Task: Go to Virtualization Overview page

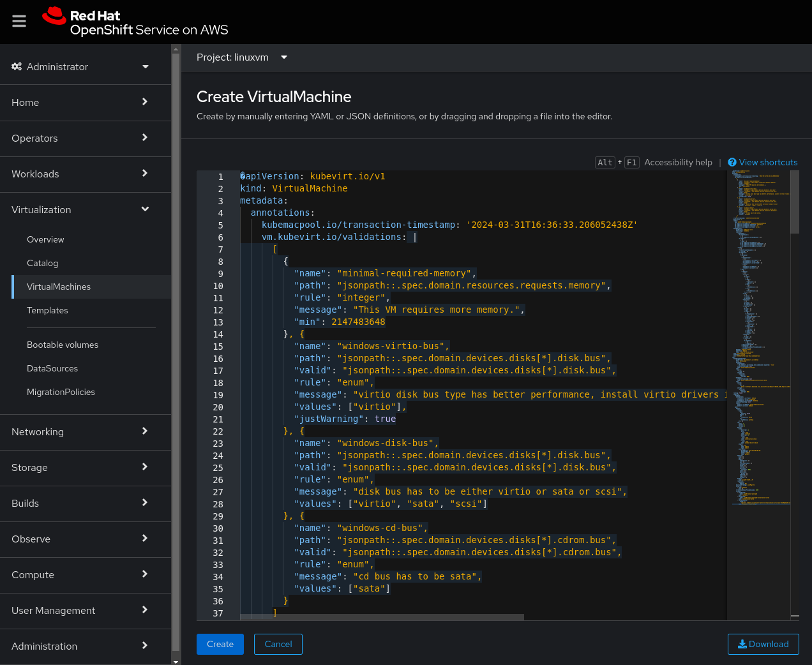Action: (x=91, y=239)
